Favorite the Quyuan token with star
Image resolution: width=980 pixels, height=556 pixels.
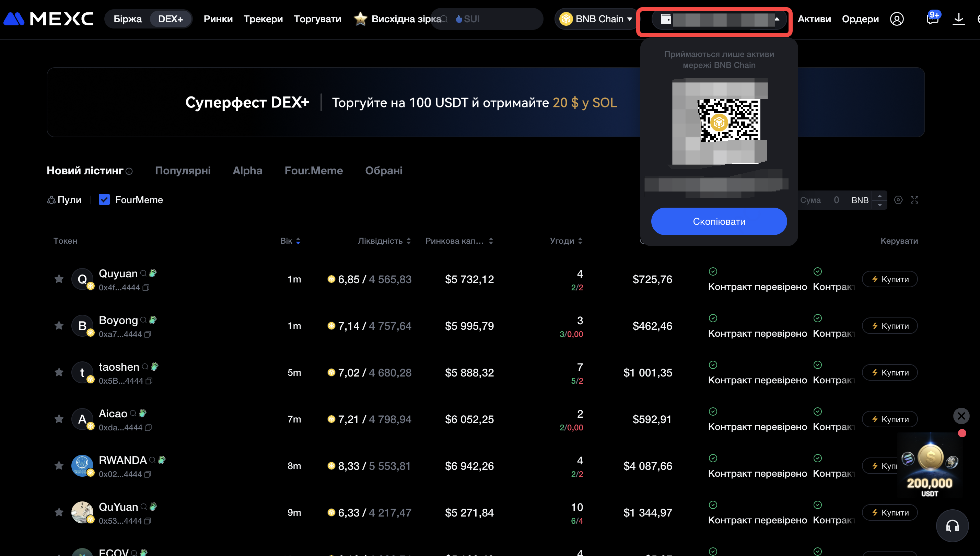(x=59, y=279)
